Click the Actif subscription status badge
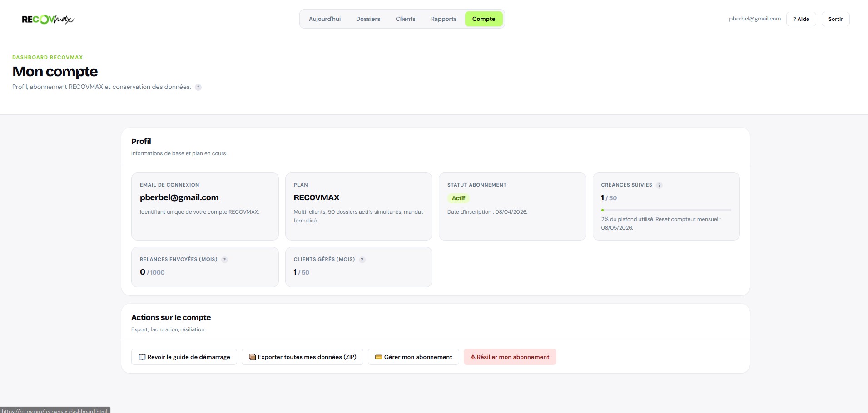The image size is (868, 413). [458, 198]
